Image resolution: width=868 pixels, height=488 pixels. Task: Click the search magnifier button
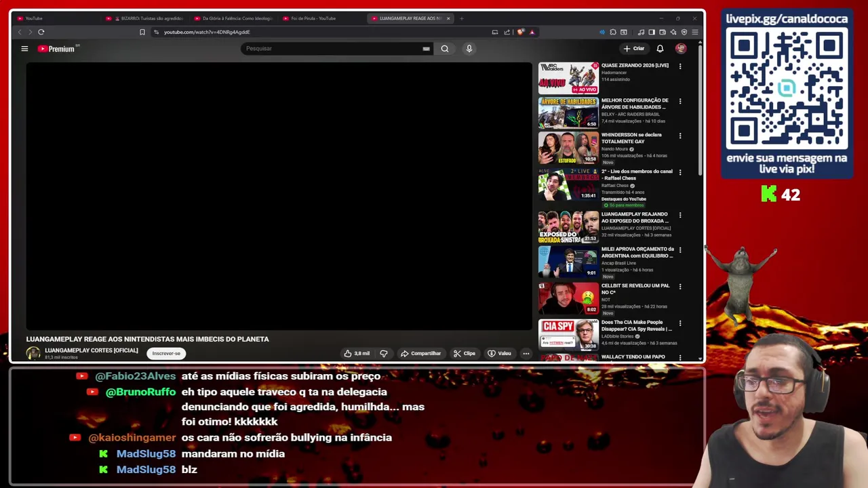(x=445, y=49)
